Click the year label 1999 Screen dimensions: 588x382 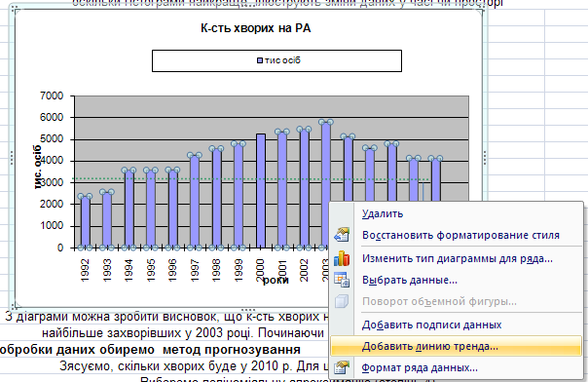pyautogui.click(x=239, y=270)
